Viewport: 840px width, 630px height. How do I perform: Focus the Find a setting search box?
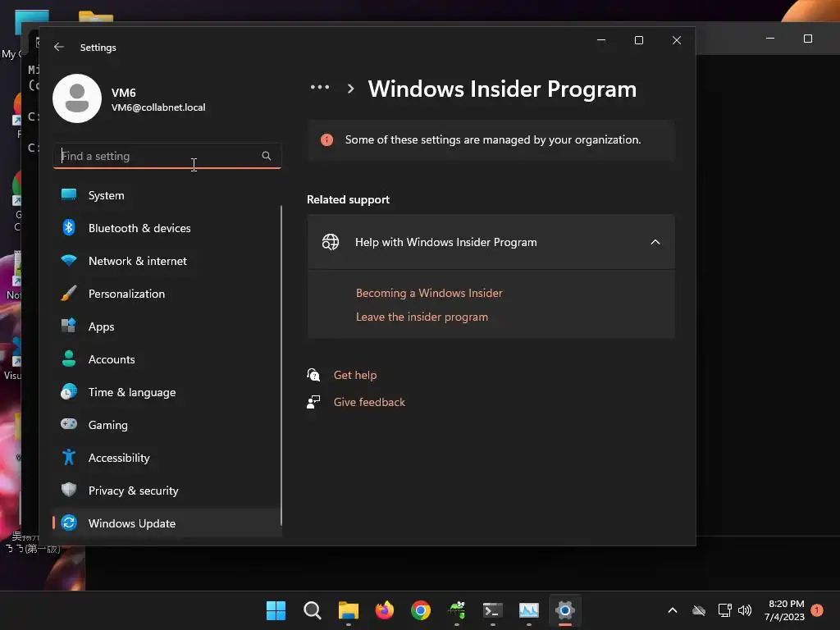click(x=167, y=156)
